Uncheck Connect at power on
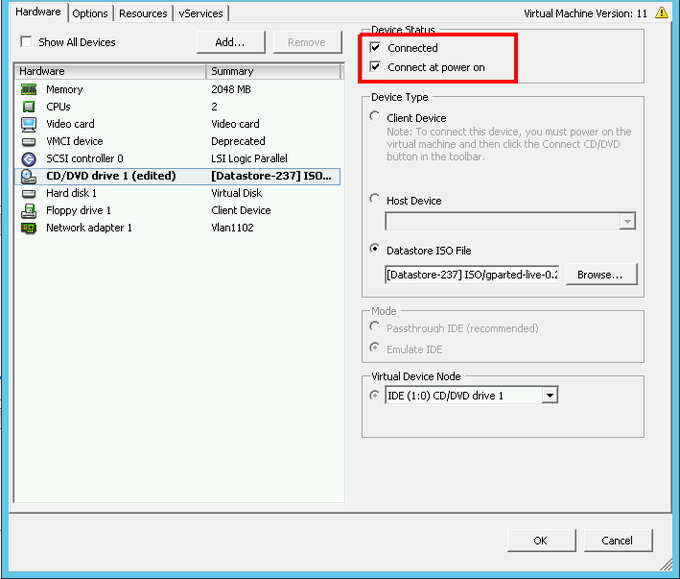This screenshot has width=680, height=579. [375, 66]
